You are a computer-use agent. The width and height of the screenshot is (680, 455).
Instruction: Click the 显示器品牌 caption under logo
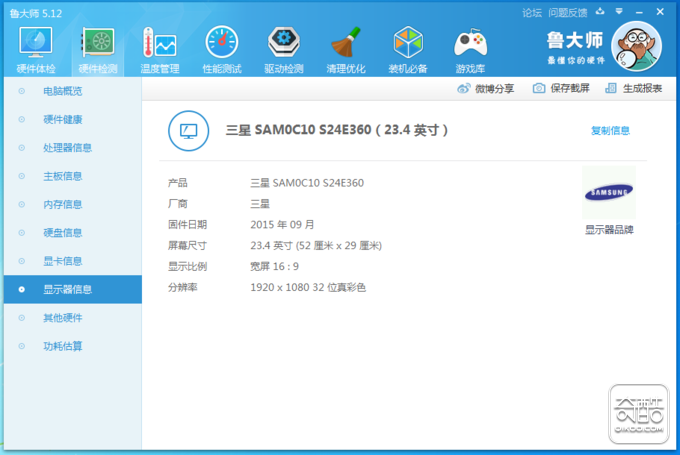point(609,230)
